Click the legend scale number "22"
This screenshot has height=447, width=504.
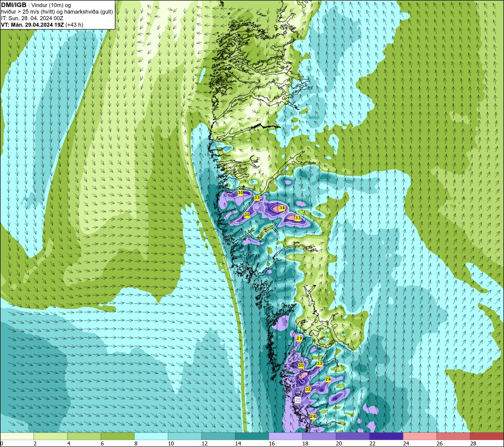(x=372, y=444)
